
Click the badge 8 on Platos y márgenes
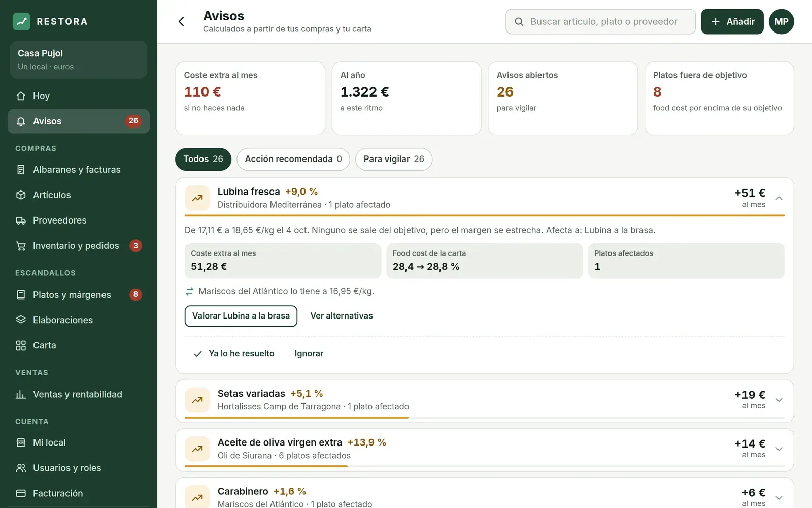136,295
